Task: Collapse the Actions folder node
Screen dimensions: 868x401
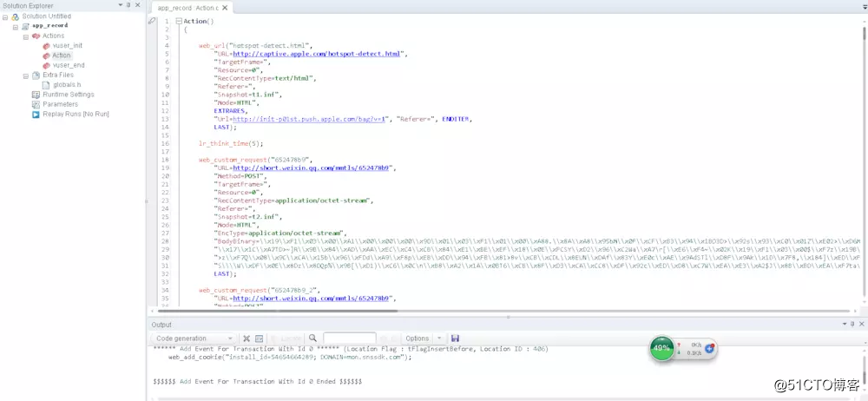Action: pyautogui.click(x=25, y=36)
